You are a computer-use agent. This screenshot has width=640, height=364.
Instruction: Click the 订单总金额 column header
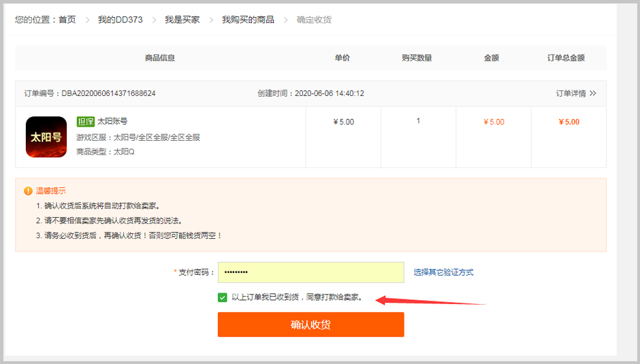click(566, 58)
